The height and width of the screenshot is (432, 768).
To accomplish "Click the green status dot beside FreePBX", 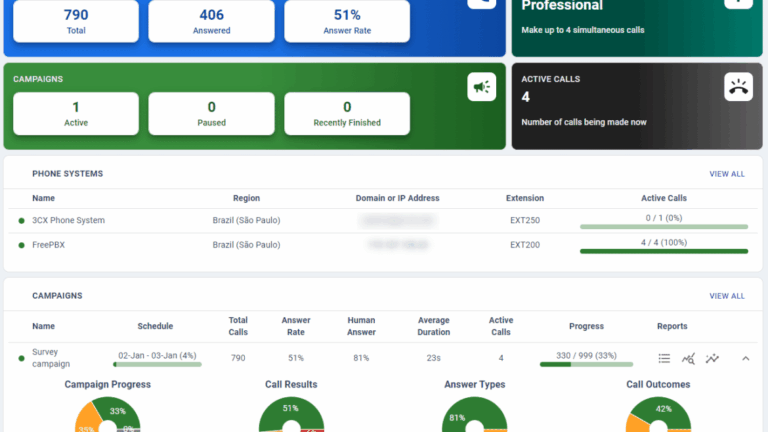I will click(x=21, y=244).
